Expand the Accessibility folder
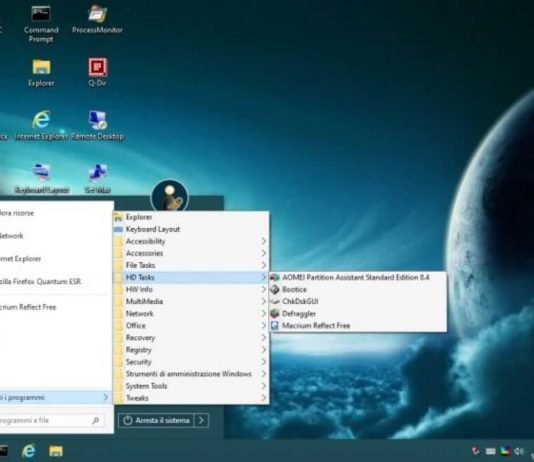This screenshot has height=462, width=534. pos(191,241)
